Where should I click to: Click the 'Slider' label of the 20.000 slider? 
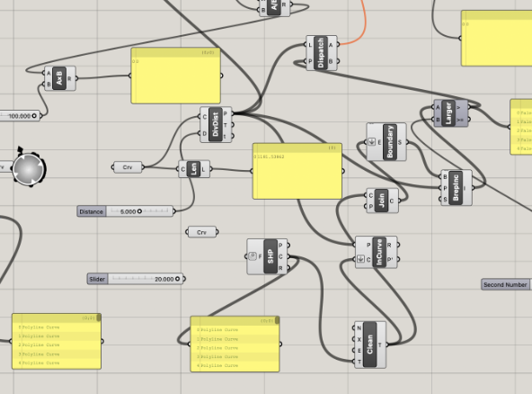[x=97, y=279]
